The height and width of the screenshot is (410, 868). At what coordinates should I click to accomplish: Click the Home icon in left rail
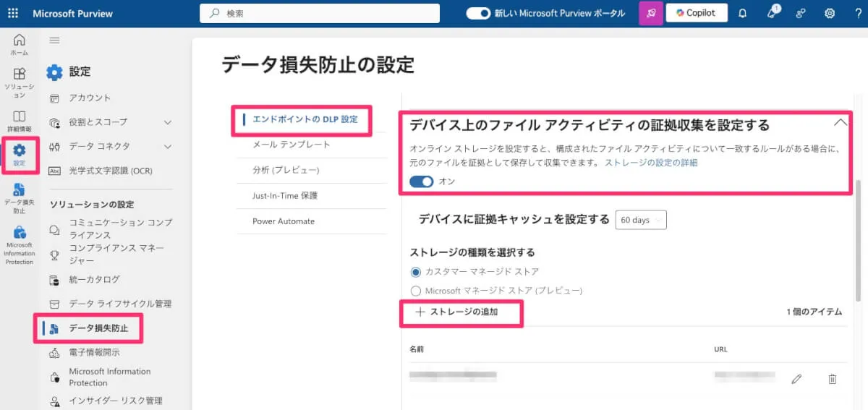click(x=20, y=40)
